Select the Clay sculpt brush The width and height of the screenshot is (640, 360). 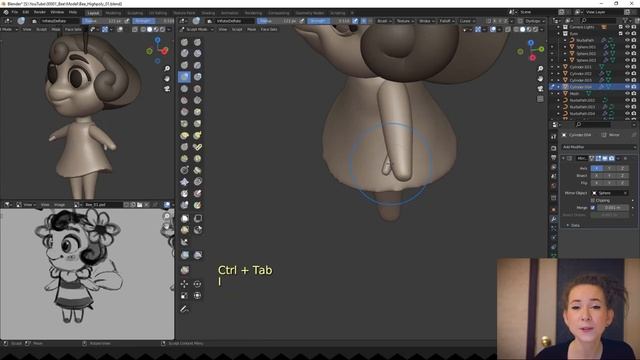184,53
